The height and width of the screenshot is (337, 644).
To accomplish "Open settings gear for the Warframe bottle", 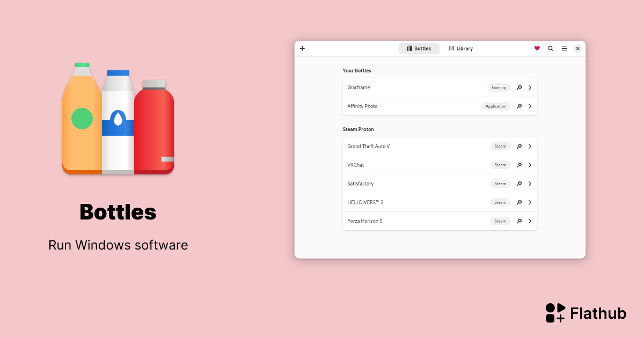I will [x=518, y=87].
